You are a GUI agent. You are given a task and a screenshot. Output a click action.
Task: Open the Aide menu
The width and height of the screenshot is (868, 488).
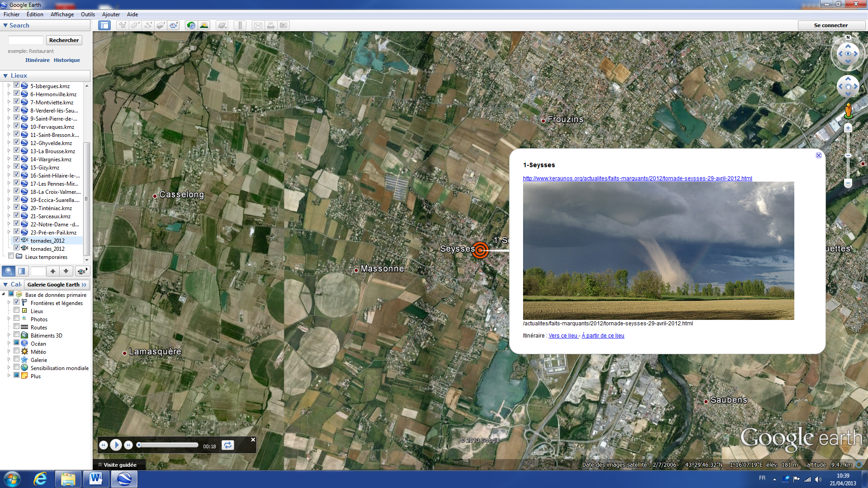point(132,14)
